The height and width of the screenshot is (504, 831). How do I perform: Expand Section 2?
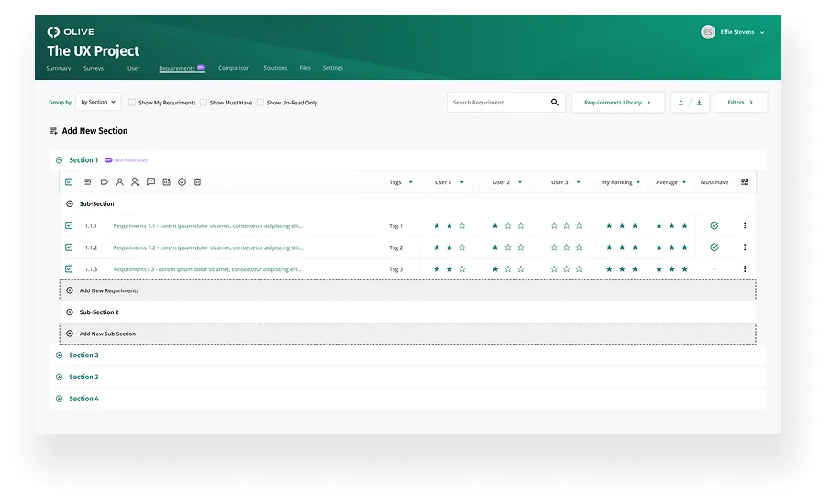point(60,356)
